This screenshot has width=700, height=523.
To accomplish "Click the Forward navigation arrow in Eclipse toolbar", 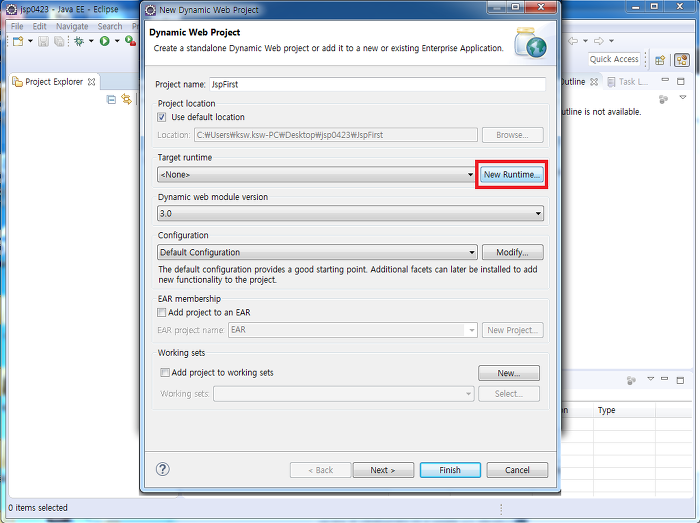I will (599, 41).
